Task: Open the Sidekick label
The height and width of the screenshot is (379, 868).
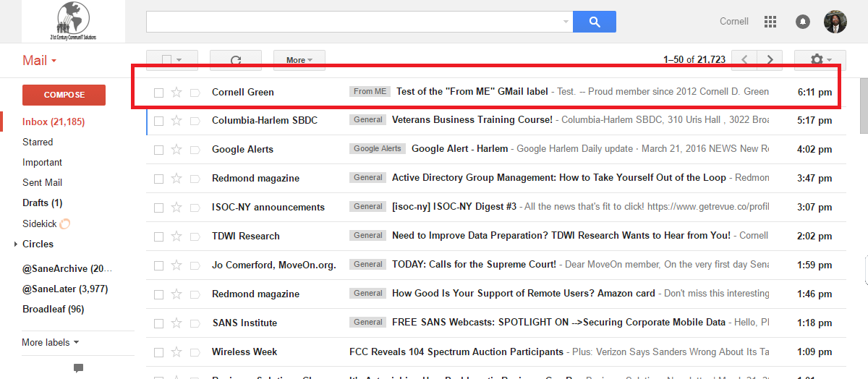Action: pos(39,223)
